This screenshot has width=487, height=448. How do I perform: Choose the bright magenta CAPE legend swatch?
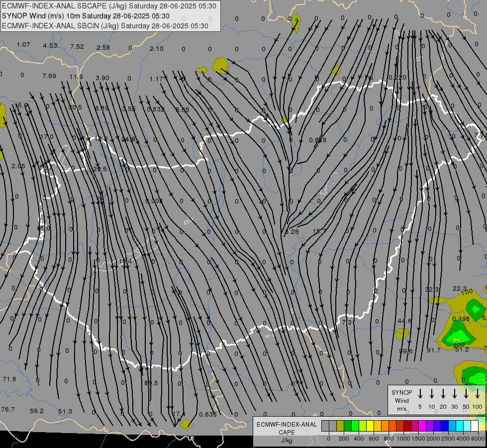point(422,426)
